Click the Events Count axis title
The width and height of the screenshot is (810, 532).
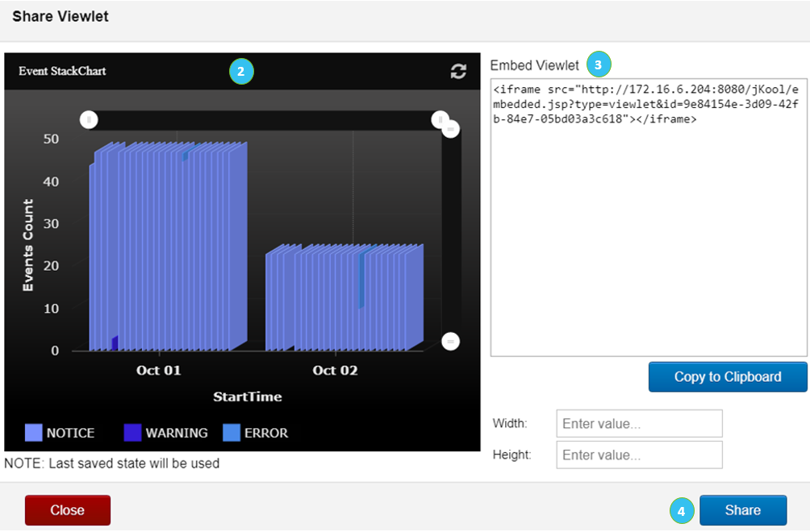(x=28, y=245)
